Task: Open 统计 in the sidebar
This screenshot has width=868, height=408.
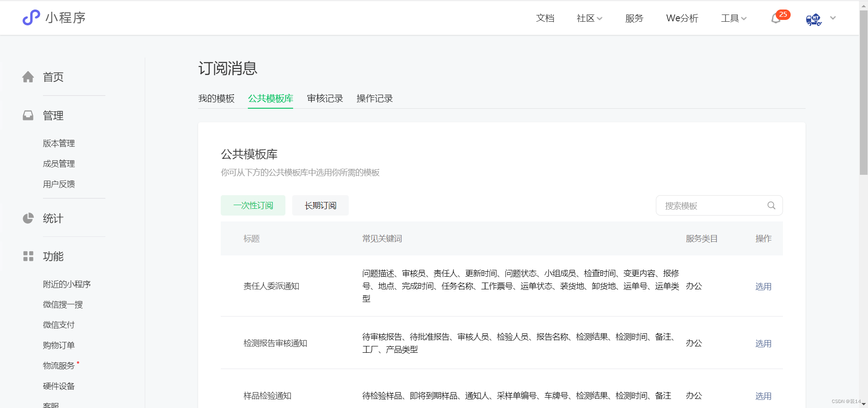Action: point(53,218)
